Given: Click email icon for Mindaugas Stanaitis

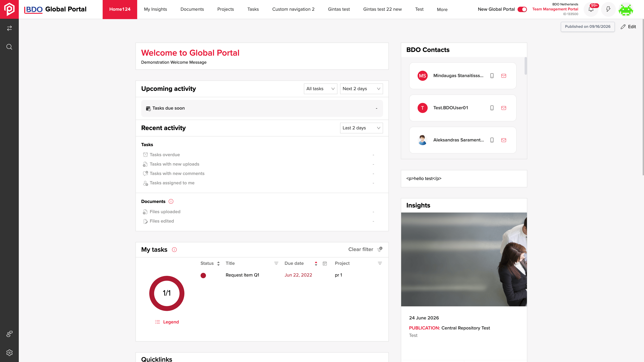Looking at the screenshot, I should pyautogui.click(x=503, y=76).
